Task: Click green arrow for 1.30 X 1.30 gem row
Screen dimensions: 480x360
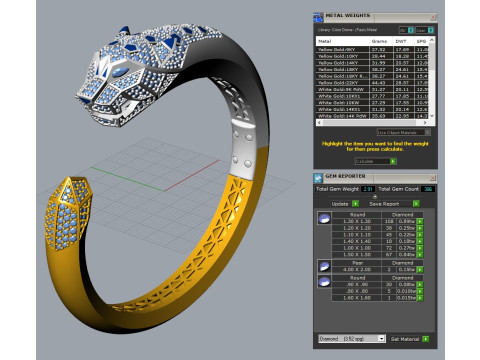Action: [420, 221]
